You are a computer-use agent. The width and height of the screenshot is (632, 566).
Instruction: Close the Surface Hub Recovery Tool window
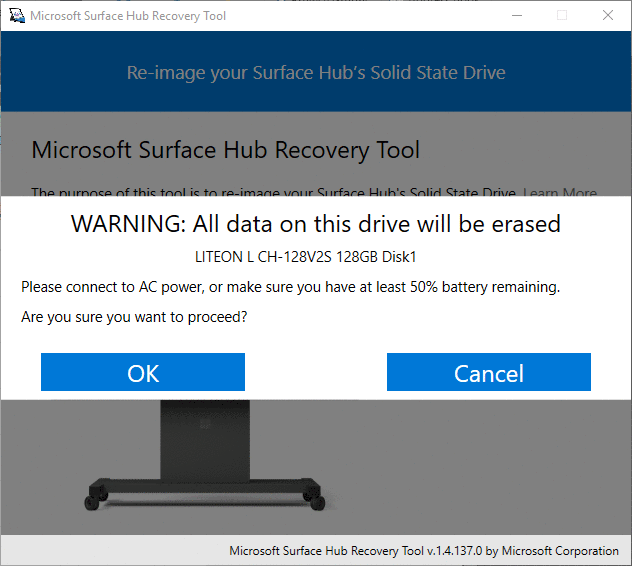point(608,16)
